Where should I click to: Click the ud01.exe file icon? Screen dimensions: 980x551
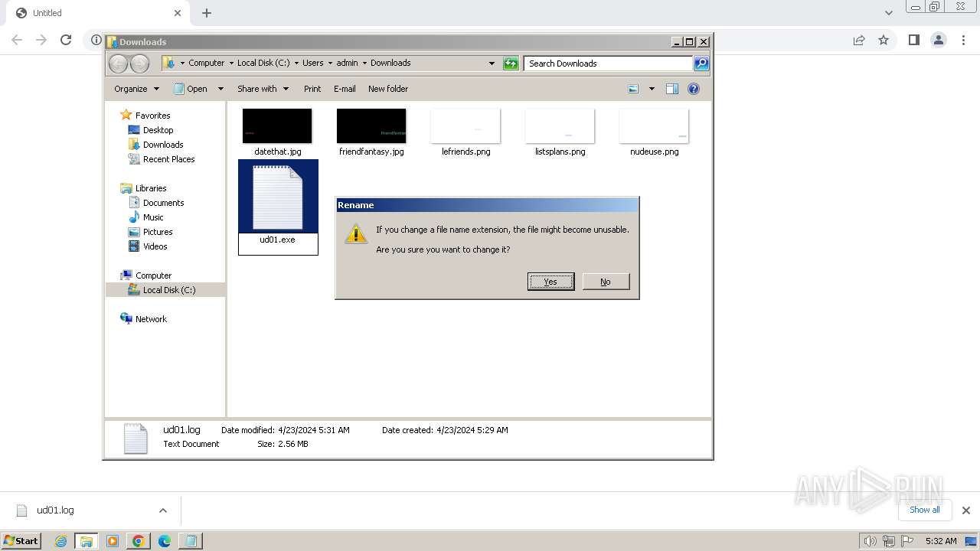tap(277, 197)
